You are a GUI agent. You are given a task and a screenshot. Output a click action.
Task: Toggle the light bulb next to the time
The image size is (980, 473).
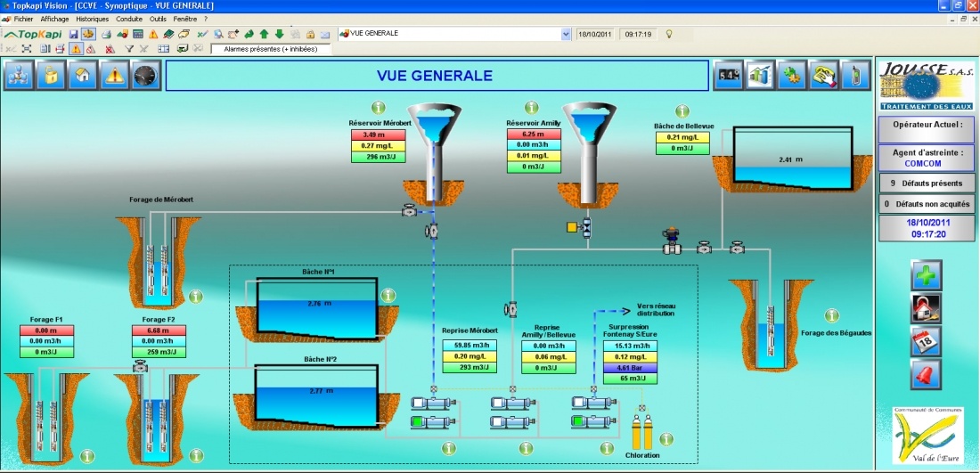[x=668, y=34]
